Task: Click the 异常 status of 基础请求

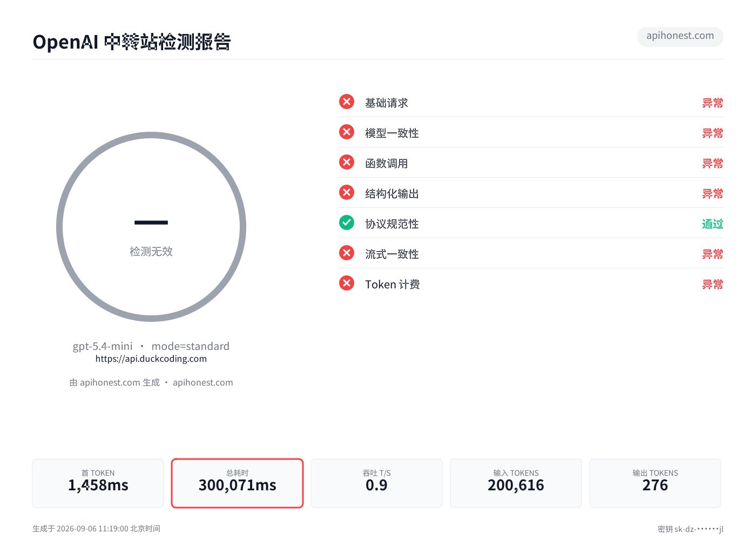Action: 712,103
